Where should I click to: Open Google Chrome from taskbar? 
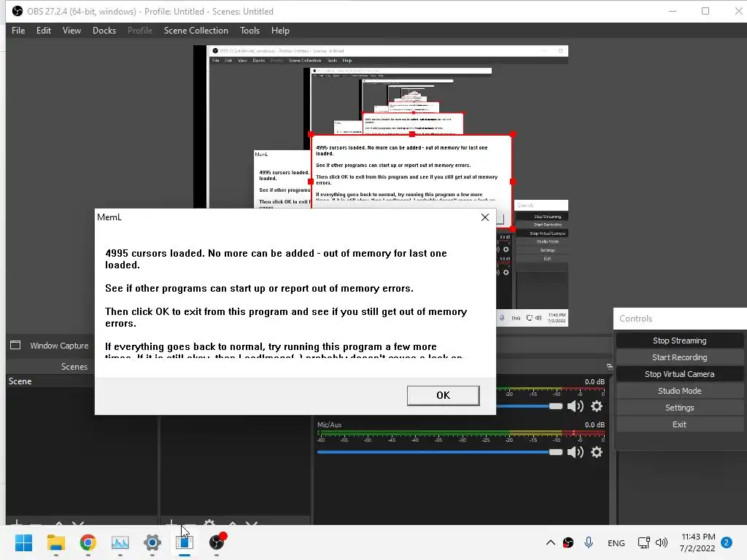click(88, 542)
